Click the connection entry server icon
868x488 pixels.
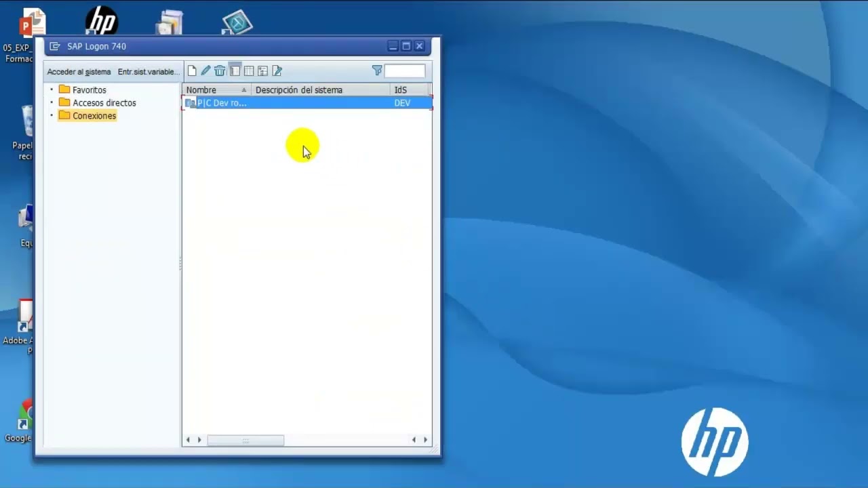[191, 103]
